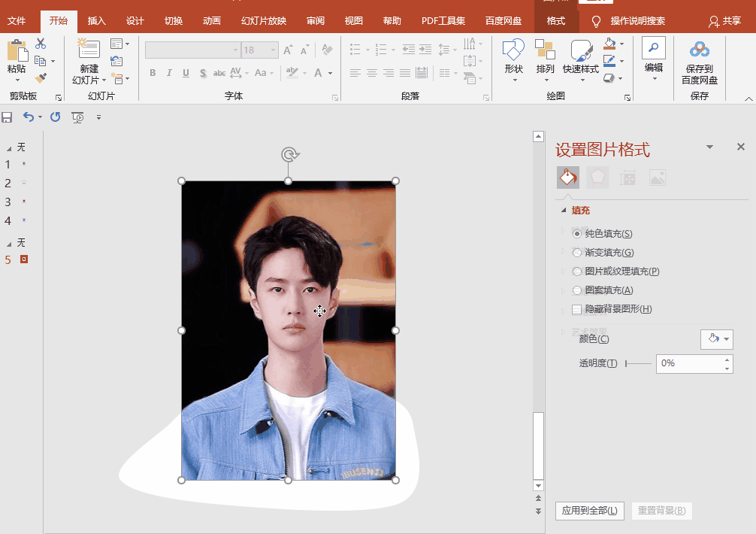
Task: Open the Editing (编辑) dropdown
Action: (x=654, y=58)
